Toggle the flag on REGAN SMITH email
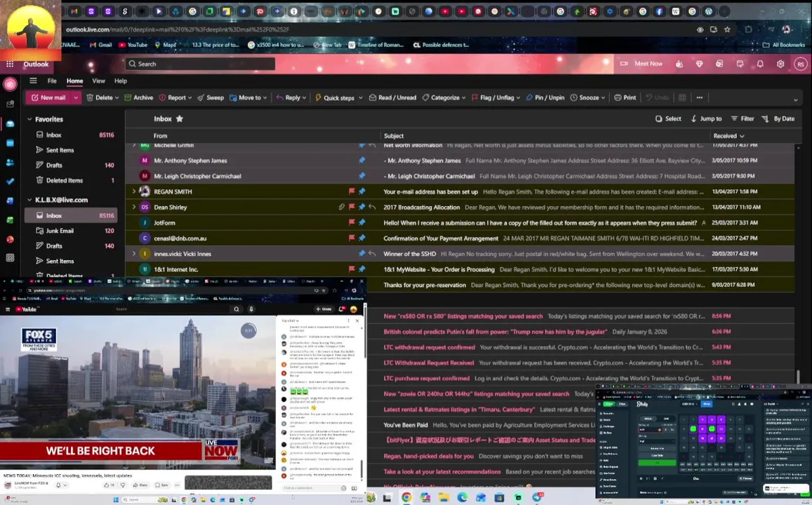The width and height of the screenshot is (812, 505). 352,191
